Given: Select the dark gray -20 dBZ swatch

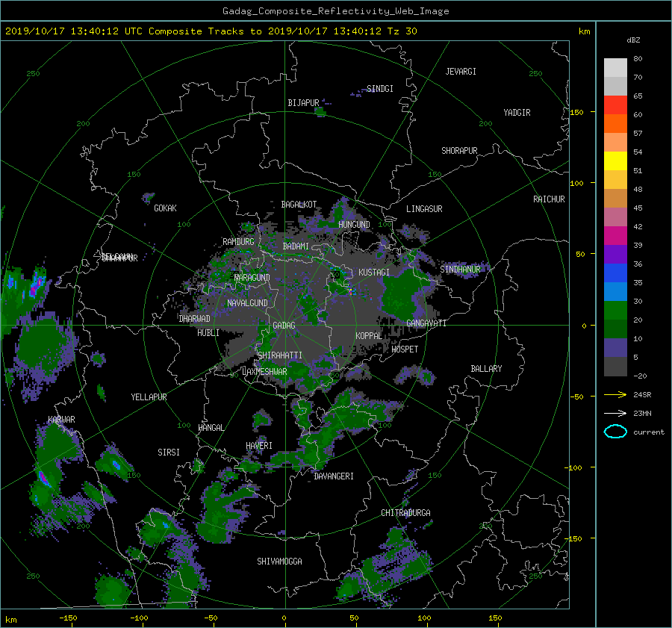Looking at the screenshot, I should point(615,366).
